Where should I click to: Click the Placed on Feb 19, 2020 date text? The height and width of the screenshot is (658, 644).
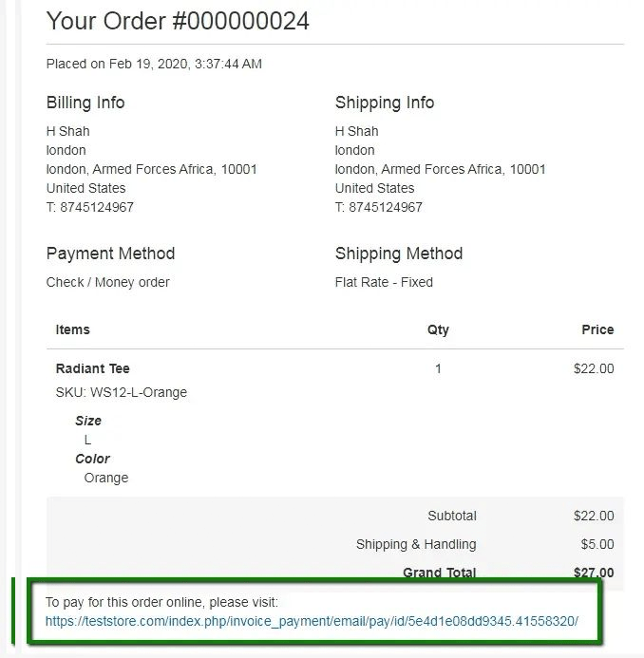pyautogui.click(x=154, y=64)
